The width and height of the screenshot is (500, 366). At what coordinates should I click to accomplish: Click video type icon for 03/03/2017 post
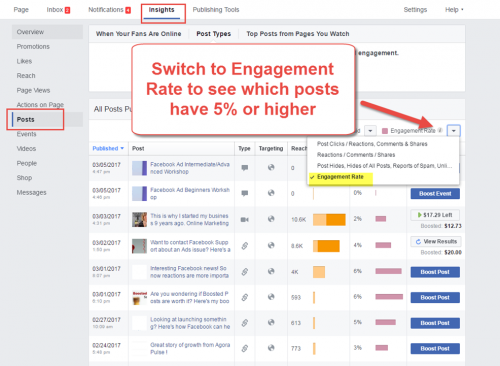[x=245, y=219]
